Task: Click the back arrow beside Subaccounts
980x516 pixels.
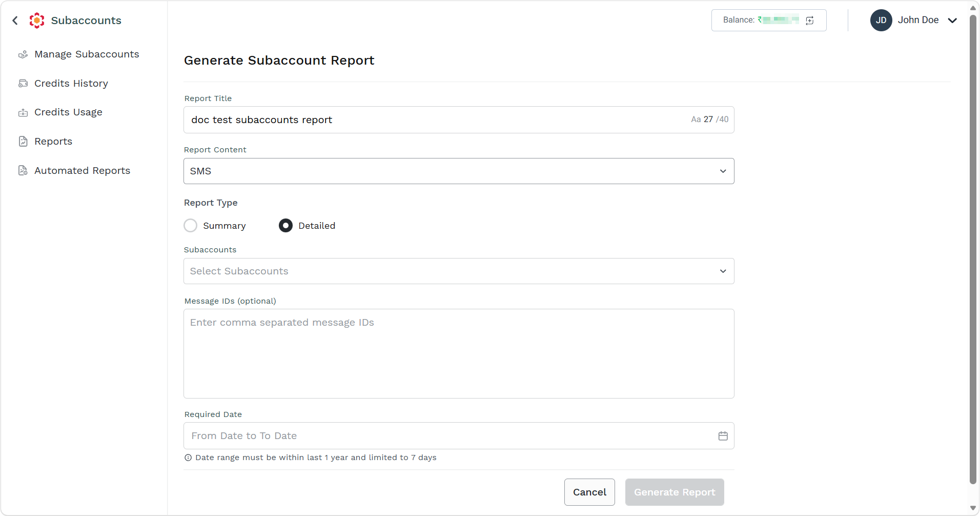Action: click(x=15, y=21)
